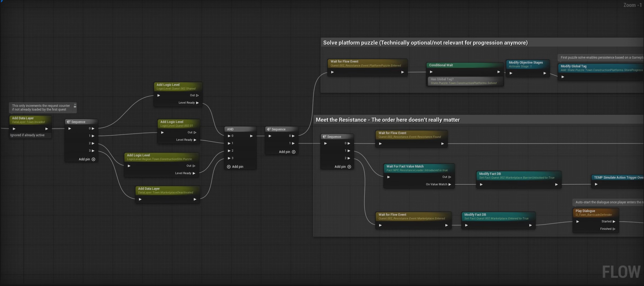Click output pin of Resistance.Found event node

pyautogui.click(x=443, y=144)
